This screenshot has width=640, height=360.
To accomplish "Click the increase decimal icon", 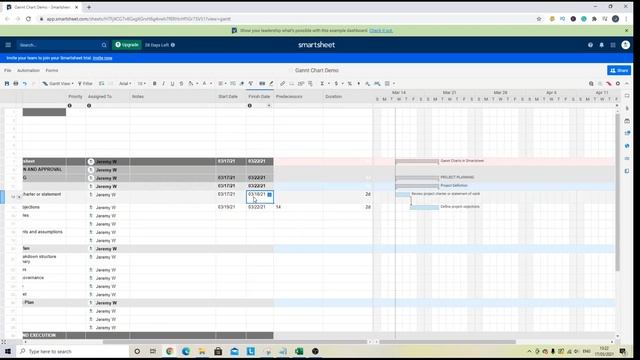I will 377,84.
